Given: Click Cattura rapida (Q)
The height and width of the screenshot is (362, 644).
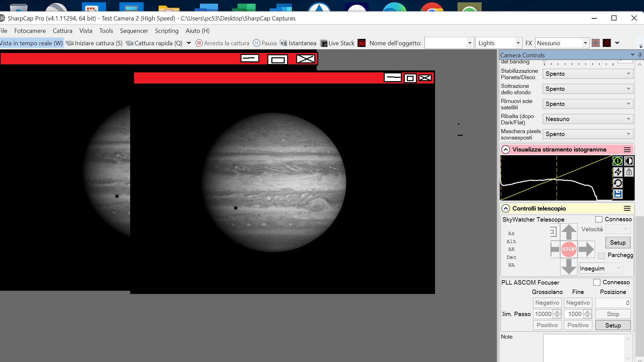Looking at the screenshot, I should (154, 43).
